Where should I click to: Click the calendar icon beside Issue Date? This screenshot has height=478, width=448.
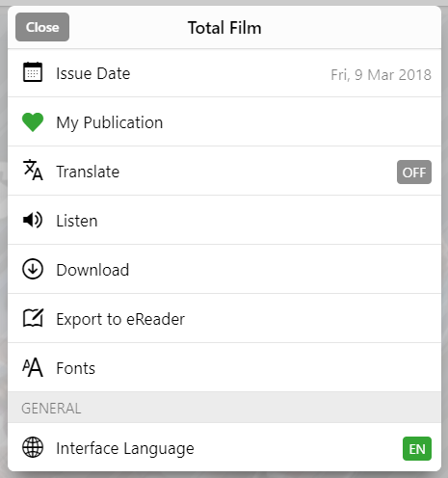pos(33,72)
